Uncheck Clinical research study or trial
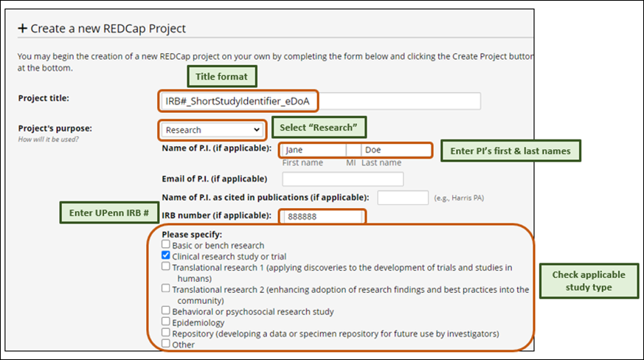 166,256
